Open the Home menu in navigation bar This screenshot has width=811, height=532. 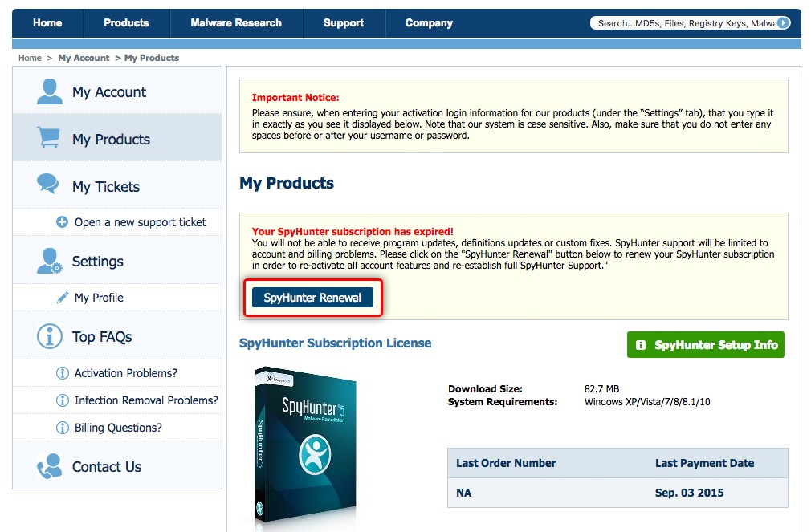click(x=47, y=23)
